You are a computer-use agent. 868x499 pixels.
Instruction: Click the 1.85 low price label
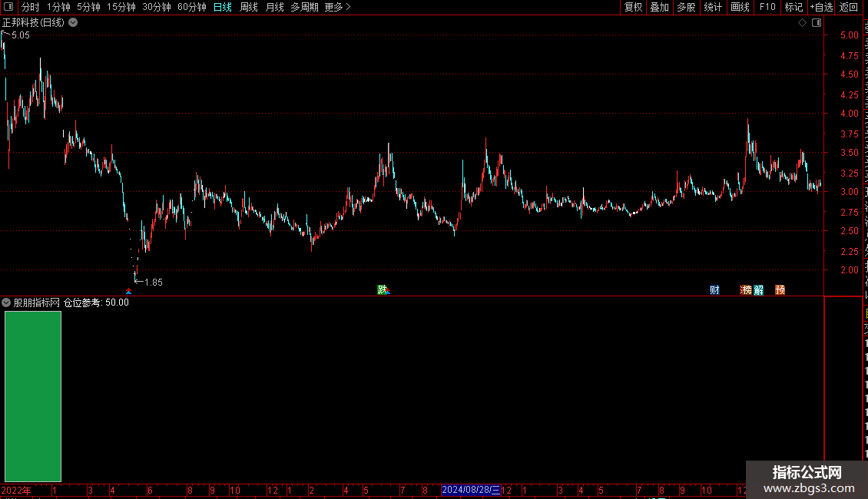pos(154,283)
